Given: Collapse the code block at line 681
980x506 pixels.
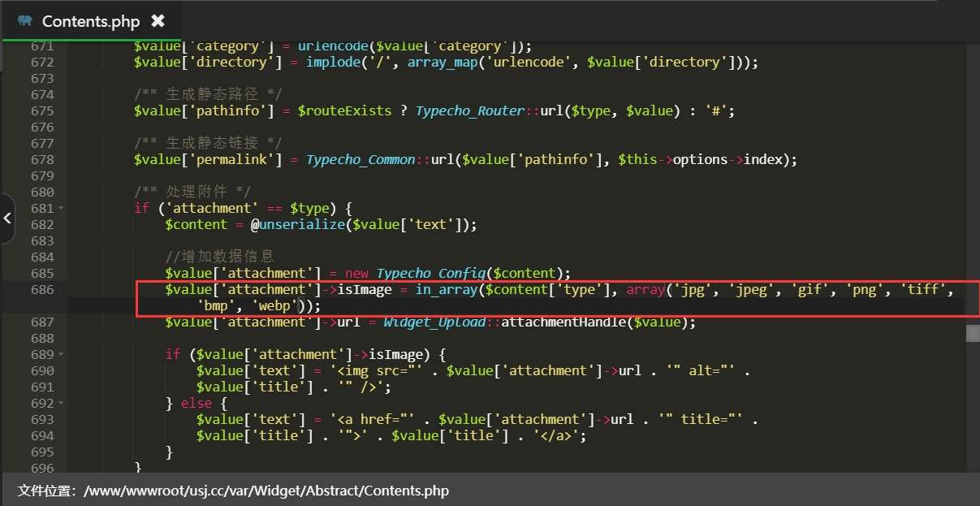Looking at the screenshot, I should (x=61, y=209).
